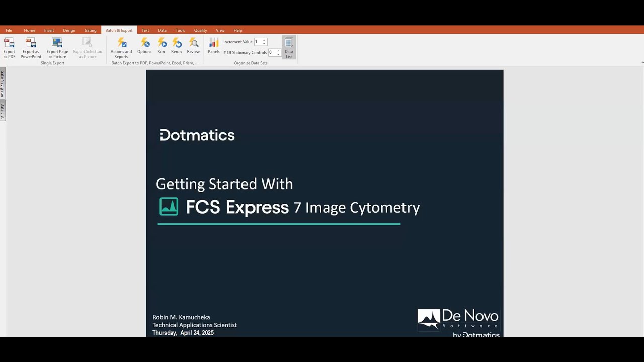Expand the Data List side panel

click(x=3, y=111)
